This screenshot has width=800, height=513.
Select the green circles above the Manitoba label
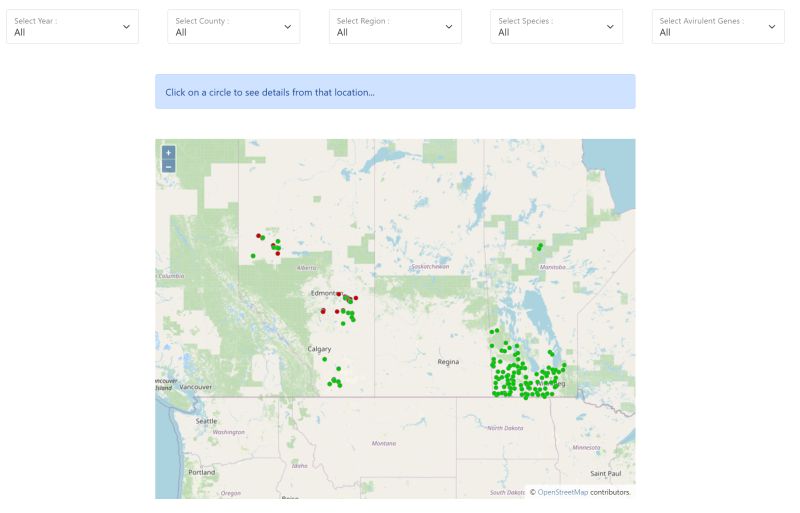(x=540, y=247)
